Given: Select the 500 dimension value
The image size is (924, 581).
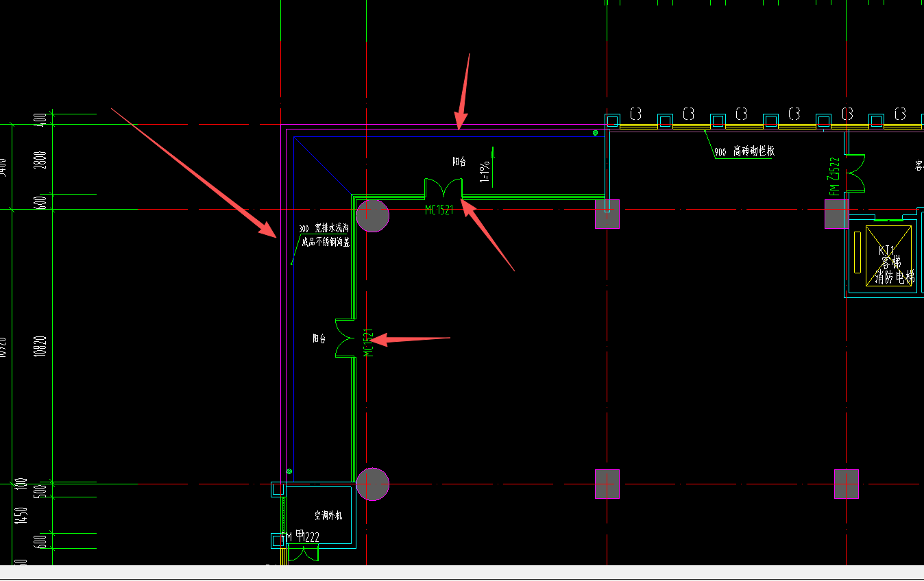Looking at the screenshot, I should (40, 492).
